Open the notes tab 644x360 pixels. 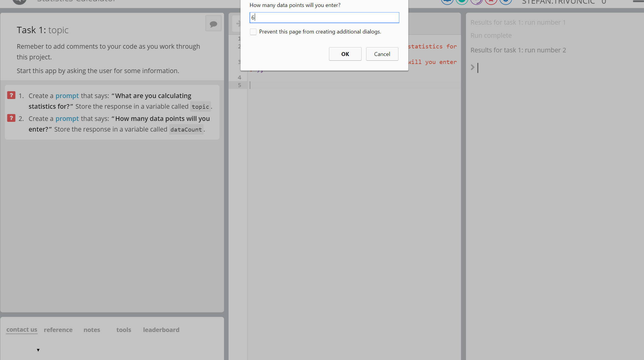[x=92, y=330]
